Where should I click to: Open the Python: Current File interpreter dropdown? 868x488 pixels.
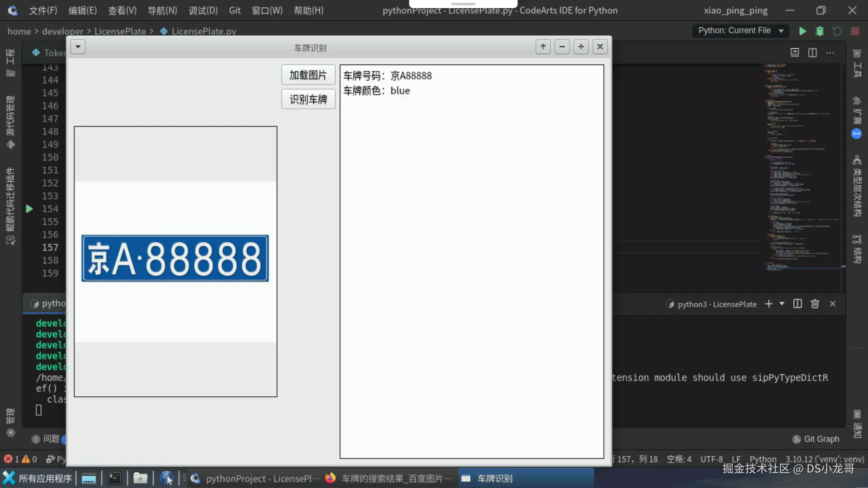click(741, 31)
